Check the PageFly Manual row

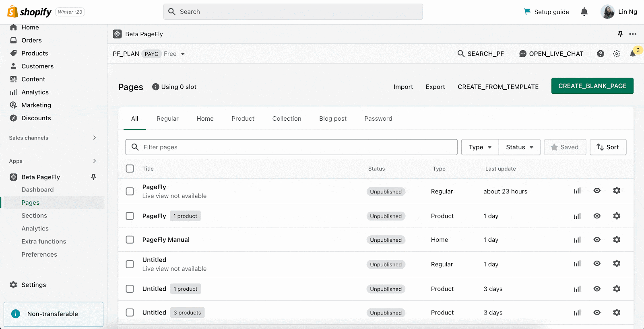[130, 240]
